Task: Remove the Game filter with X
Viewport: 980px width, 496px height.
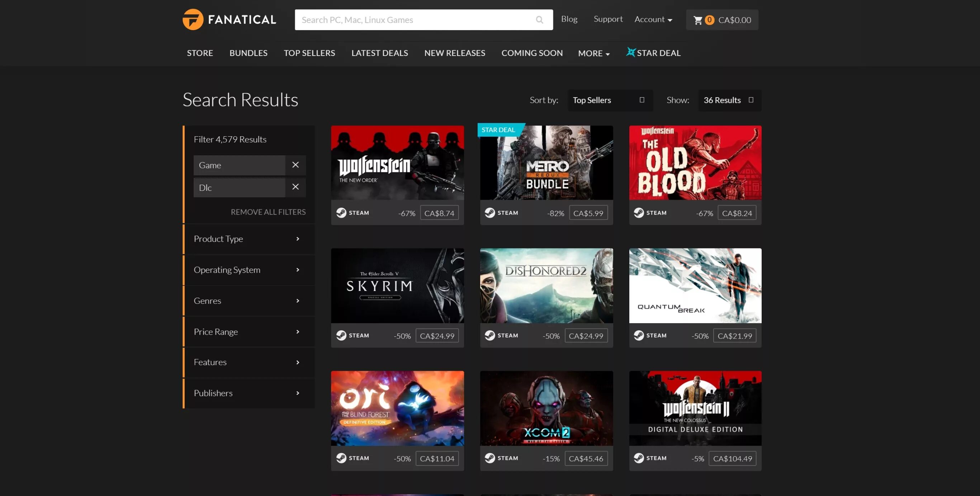Action: pyautogui.click(x=295, y=165)
